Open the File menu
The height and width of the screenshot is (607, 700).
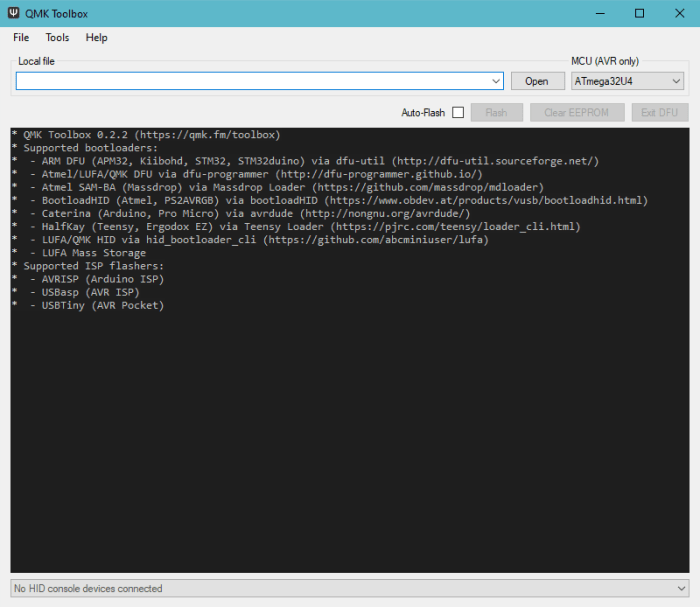pos(21,38)
